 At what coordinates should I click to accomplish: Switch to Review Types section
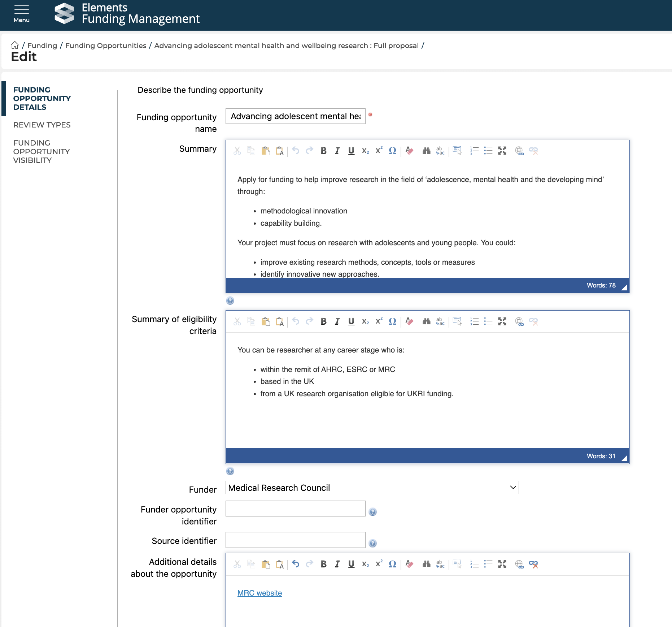coord(42,125)
